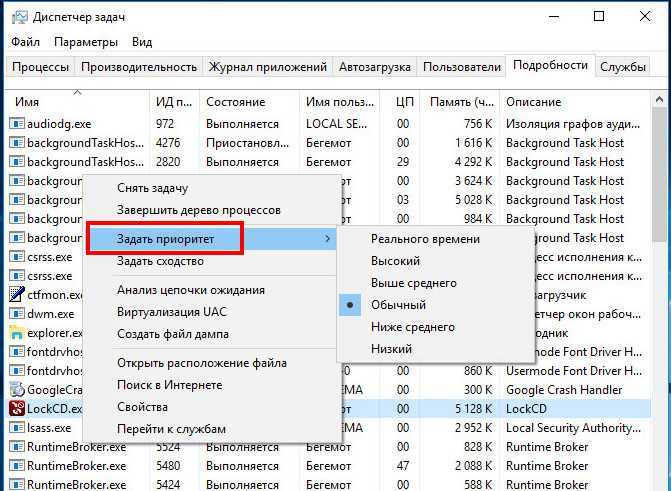The width and height of the screenshot is (671, 491).
Task: Click the icon of RuntimeBroker.exe with PID 5424
Action: pyautogui.click(x=16, y=485)
